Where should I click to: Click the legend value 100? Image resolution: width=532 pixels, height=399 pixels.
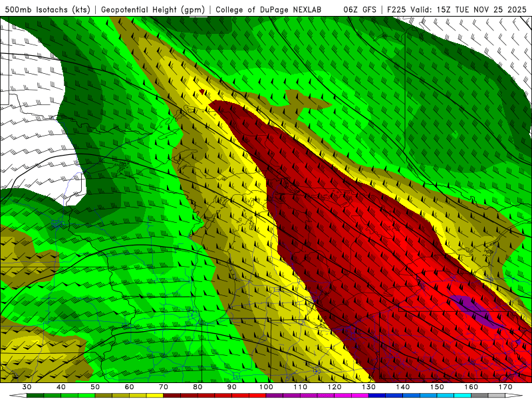pyautogui.click(x=267, y=387)
